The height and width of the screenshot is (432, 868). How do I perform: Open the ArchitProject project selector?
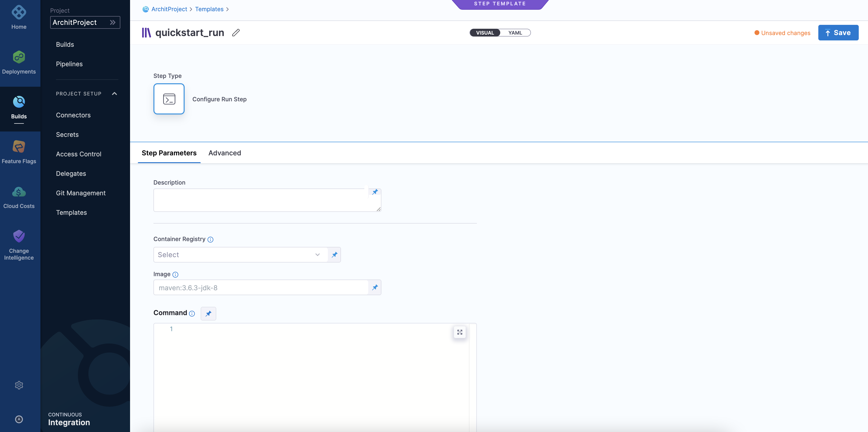(x=85, y=22)
